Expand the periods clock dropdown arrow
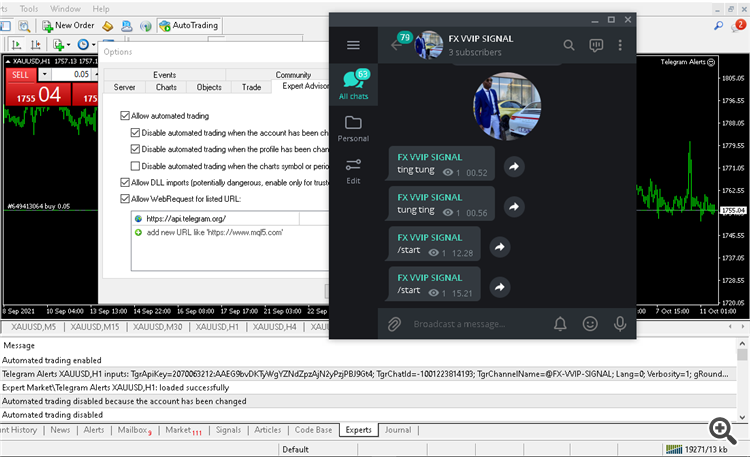Viewport: 750px width, 457px height. coord(94,45)
